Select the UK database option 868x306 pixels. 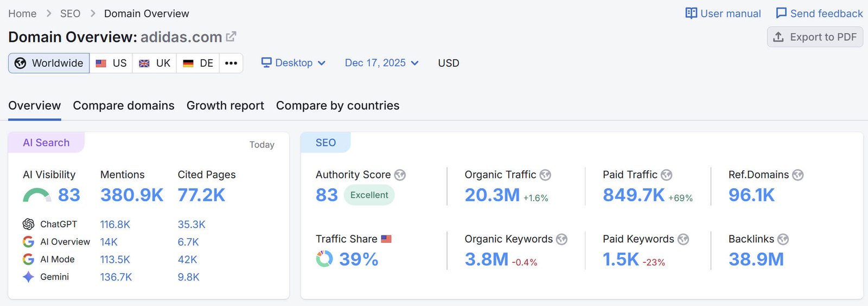pos(155,63)
